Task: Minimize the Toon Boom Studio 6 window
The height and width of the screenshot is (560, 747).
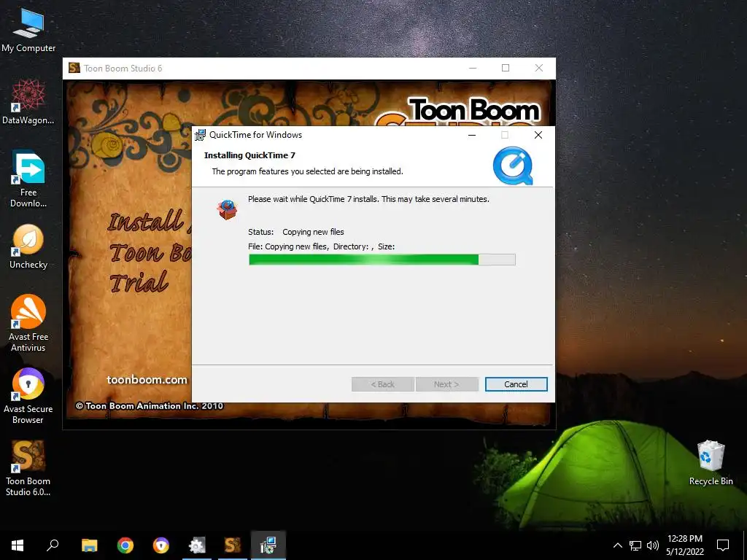Action: pos(473,68)
